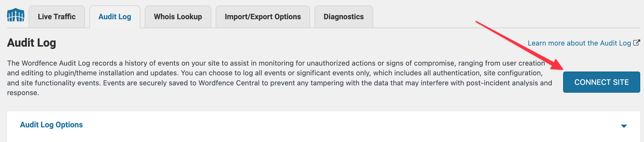Switch to the Whois Lookup tab
Viewport: 644px width, 142px height.
click(178, 17)
